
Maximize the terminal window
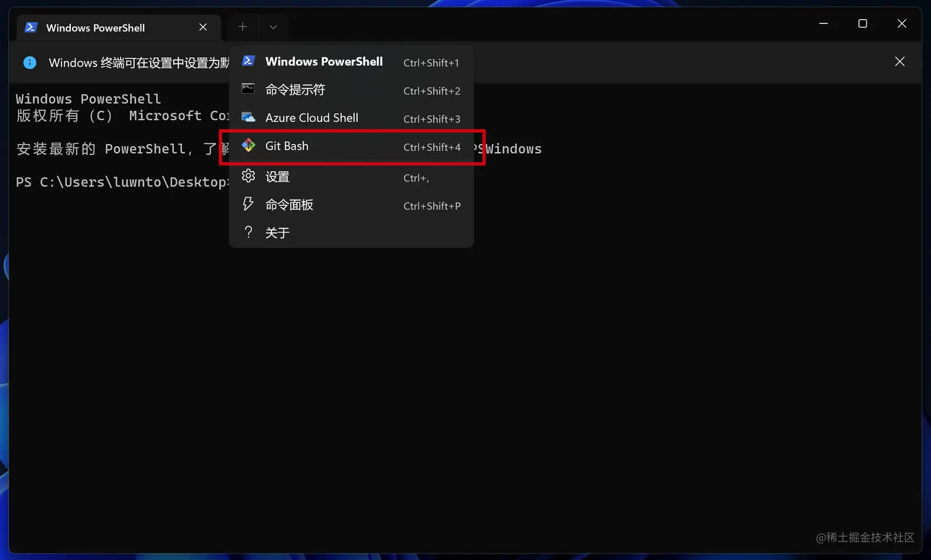click(863, 23)
